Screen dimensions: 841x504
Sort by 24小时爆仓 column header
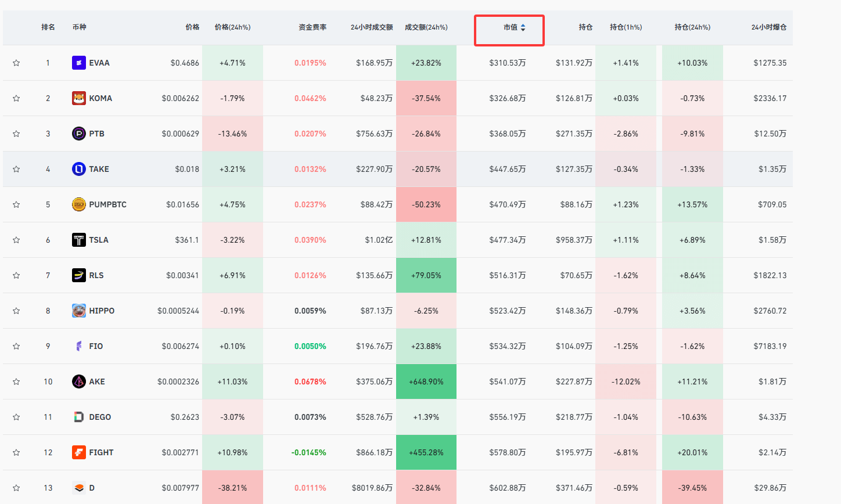click(x=769, y=27)
